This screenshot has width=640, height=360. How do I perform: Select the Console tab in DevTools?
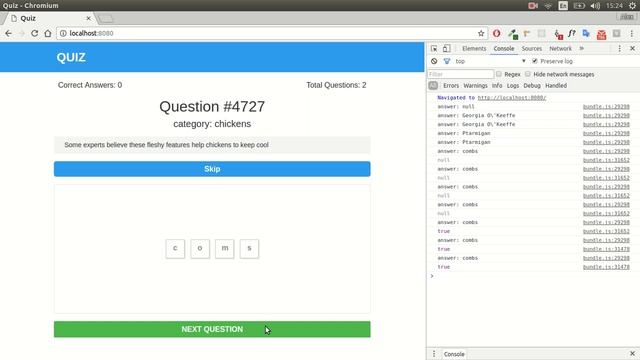[x=504, y=49]
